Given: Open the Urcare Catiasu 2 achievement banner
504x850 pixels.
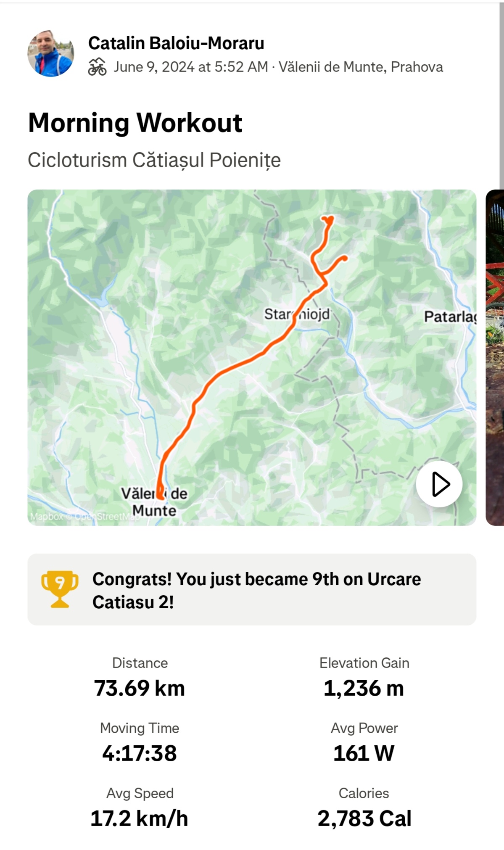Looking at the screenshot, I should [x=256, y=590].
